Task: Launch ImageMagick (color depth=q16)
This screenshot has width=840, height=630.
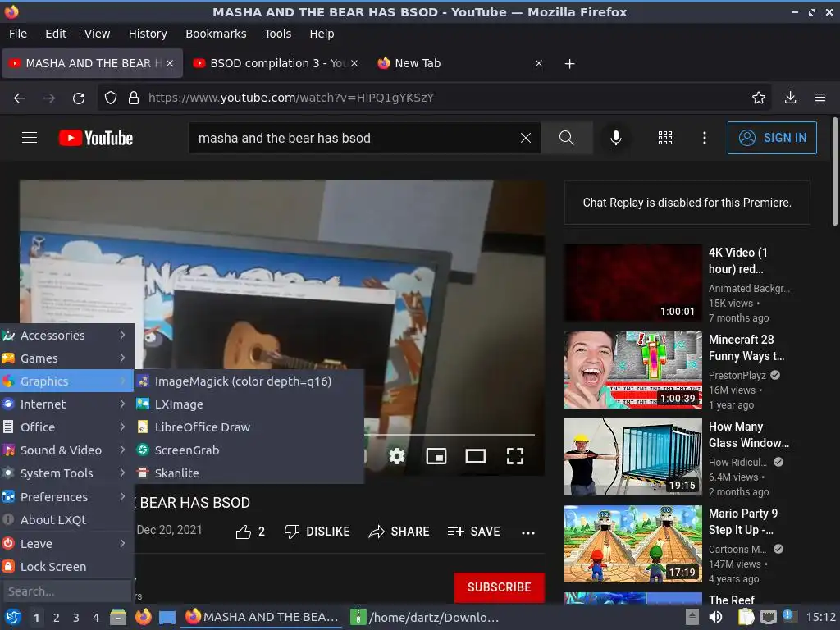Action: 249,381
